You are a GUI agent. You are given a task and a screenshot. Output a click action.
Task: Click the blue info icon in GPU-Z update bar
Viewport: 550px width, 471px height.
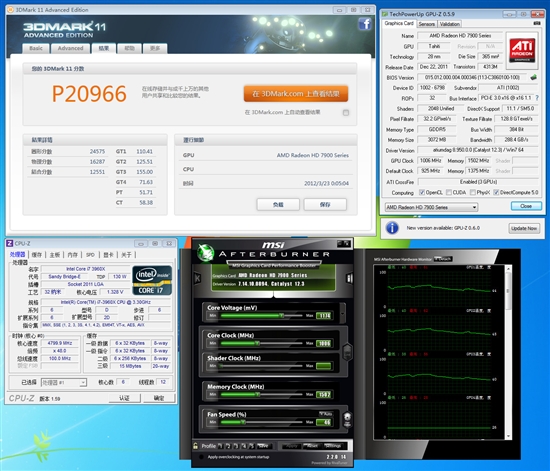click(392, 228)
